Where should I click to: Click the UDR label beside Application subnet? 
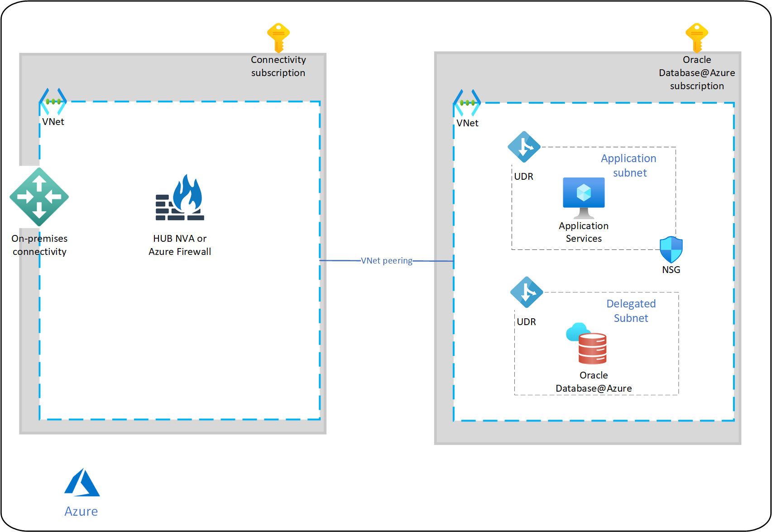[x=524, y=177]
